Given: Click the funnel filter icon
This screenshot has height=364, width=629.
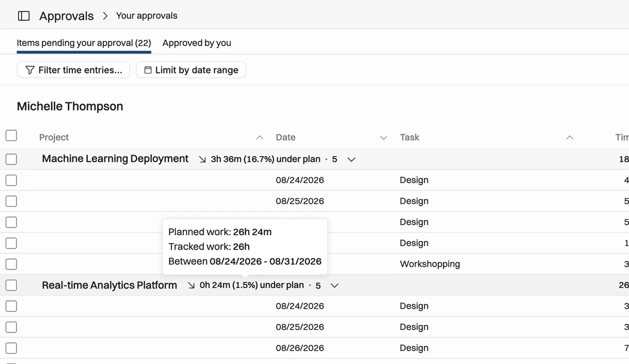Looking at the screenshot, I should 30,70.
